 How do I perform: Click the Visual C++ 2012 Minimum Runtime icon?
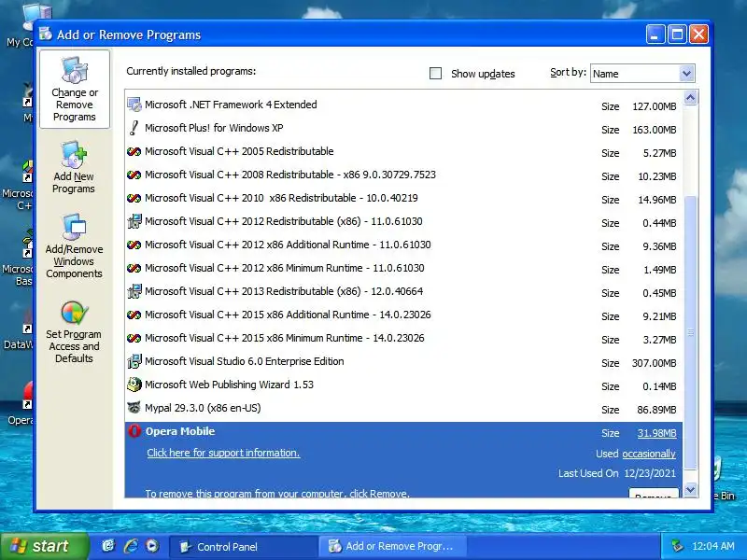point(134,268)
